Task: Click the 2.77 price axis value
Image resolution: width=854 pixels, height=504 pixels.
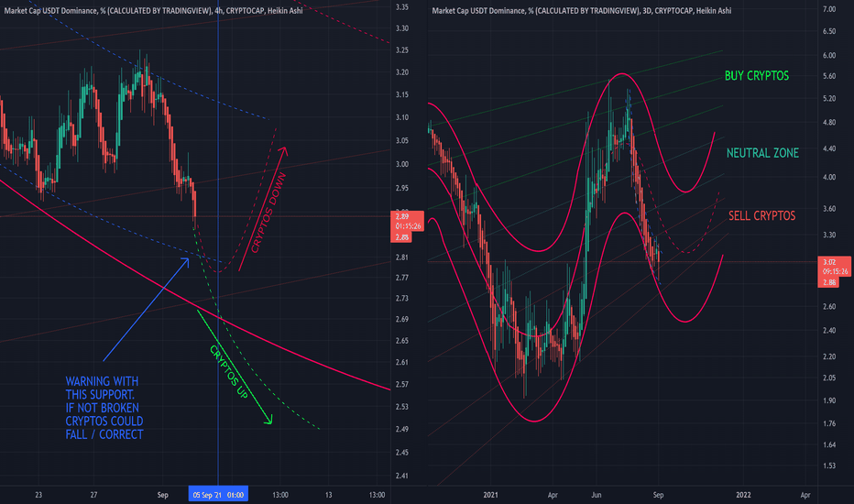Action: 402,278
